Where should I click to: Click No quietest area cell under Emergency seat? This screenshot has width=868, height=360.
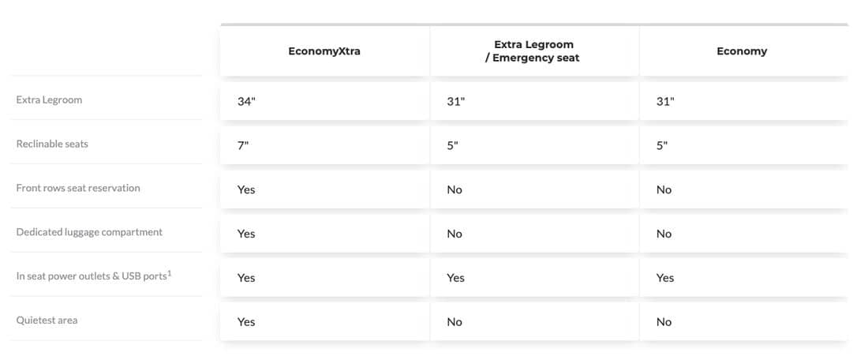[534, 322]
